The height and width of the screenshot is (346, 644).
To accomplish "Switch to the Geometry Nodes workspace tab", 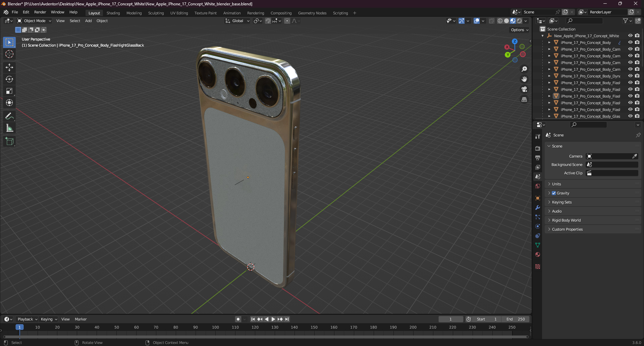I will coord(312,13).
